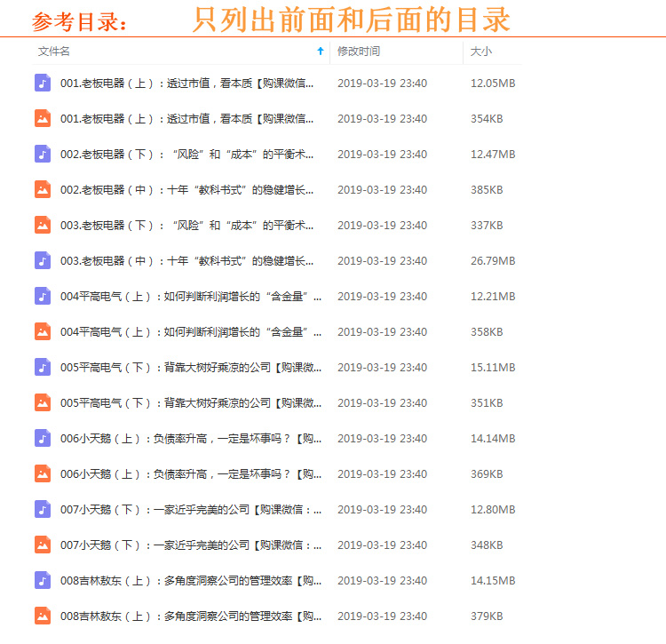Click the image icon for the 354KB 001.老板电器 file

[x=42, y=119]
